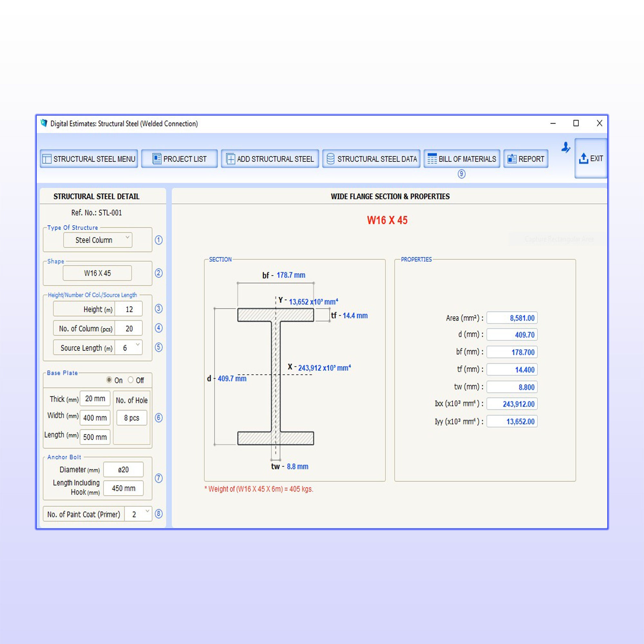Switch to Bill of Materials
Viewport: 644px width, 644px height.
[x=461, y=159]
